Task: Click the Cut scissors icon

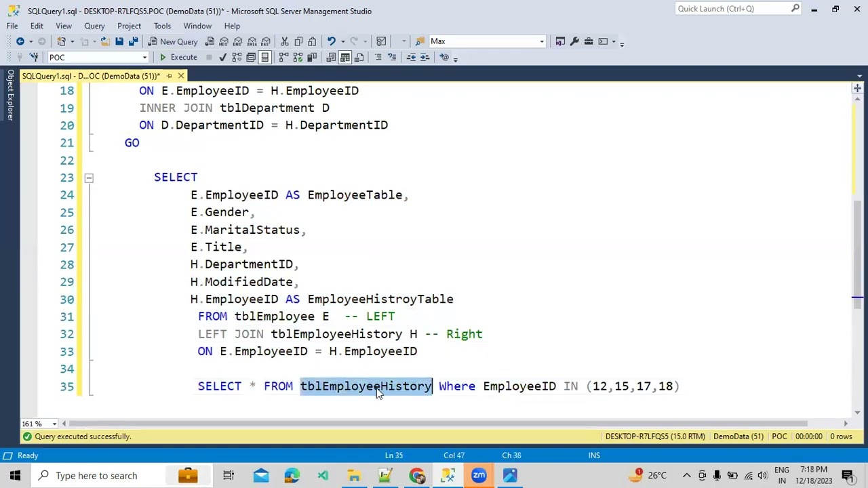Action: pyautogui.click(x=284, y=41)
